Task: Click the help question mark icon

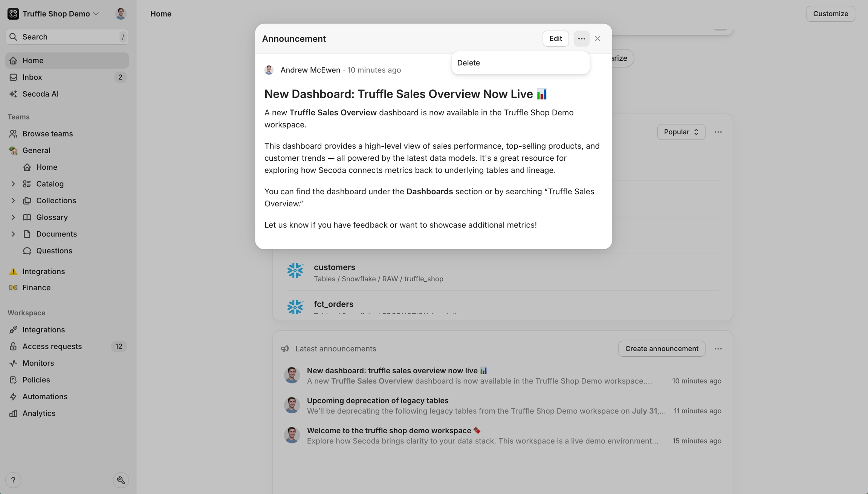Action: (13, 480)
